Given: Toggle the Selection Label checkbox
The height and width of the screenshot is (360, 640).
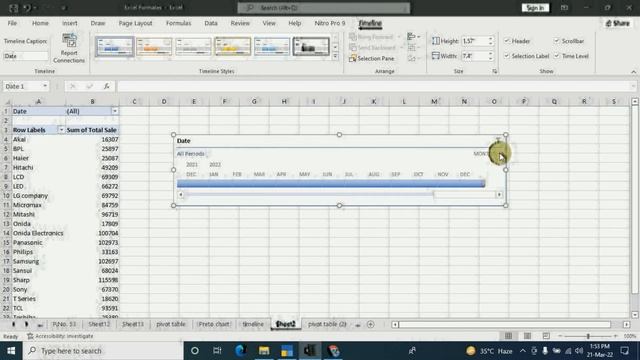Looking at the screenshot, I should point(507,56).
